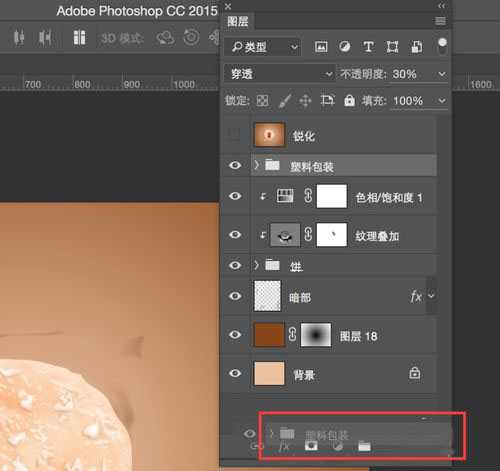Click add layer mask icon at panel bottom
Viewport: 500px width, 471px height.
coord(311,446)
